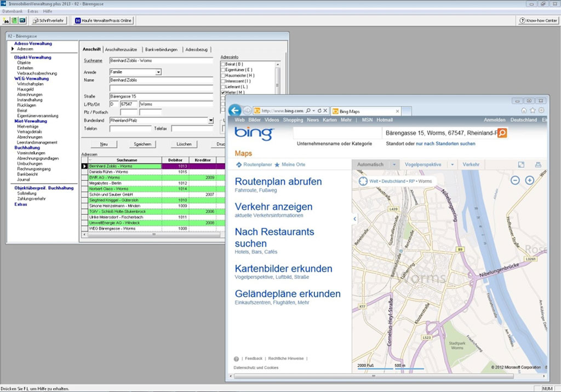Zoom in the map with plus button

(530, 180)
